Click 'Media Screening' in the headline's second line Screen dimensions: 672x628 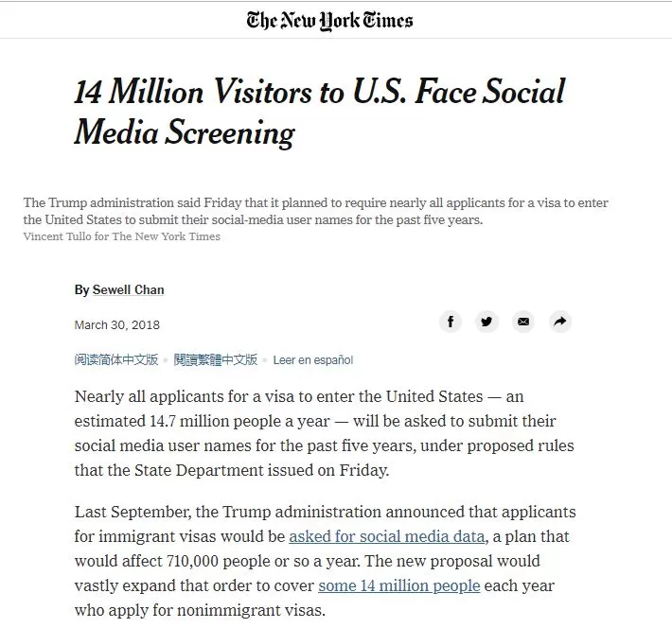tap(185, 132)
